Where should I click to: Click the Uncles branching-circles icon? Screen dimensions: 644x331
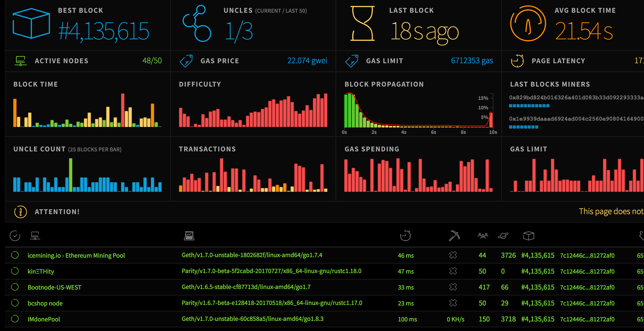click(x=197, y=23)
